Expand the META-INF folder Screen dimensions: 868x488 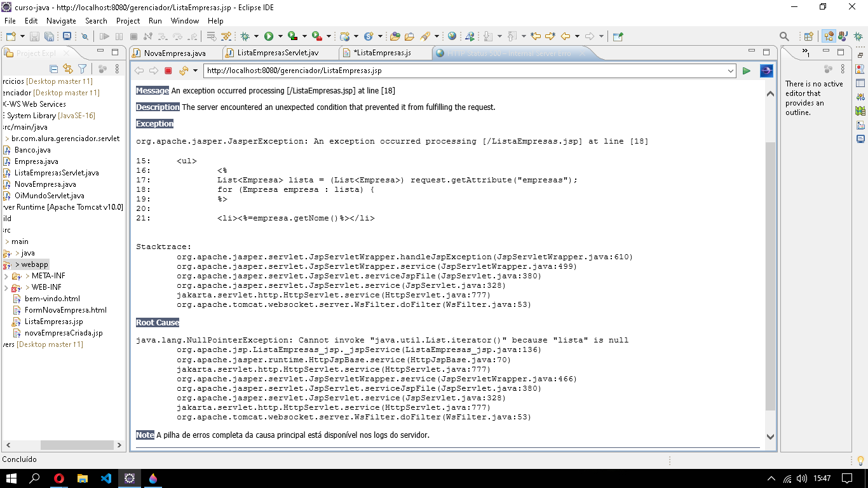click(6, 276)
